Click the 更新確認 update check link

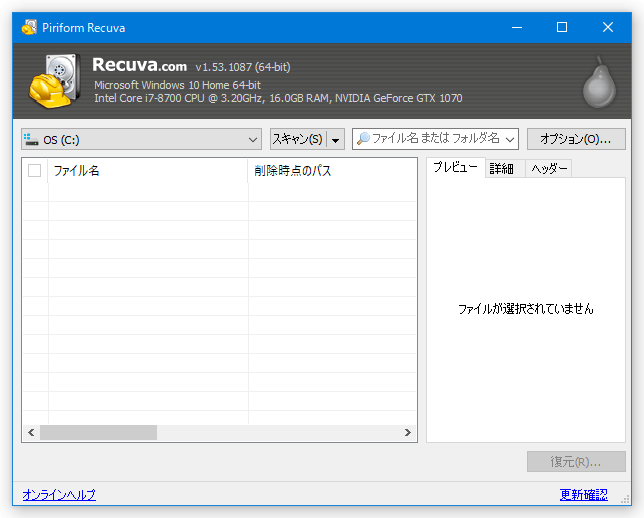[584, 495]
